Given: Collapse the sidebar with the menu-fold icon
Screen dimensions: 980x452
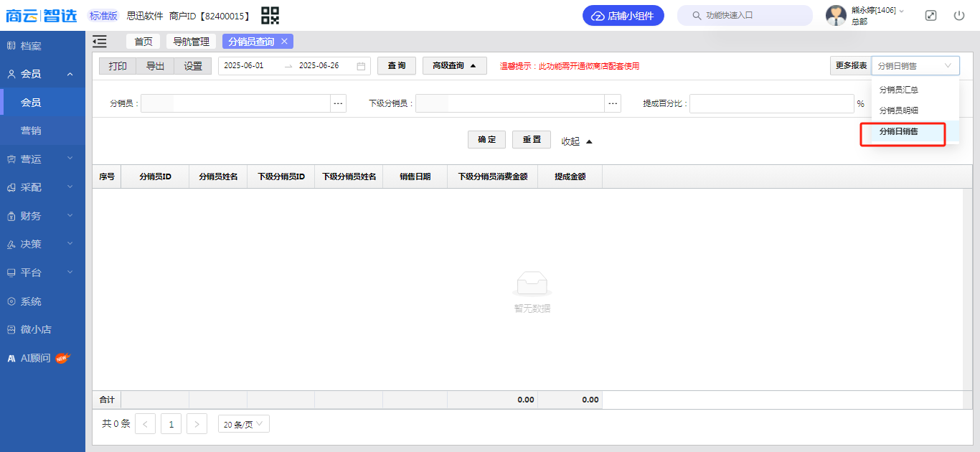Looking at the screenshot, I should [x=100, y=42].
